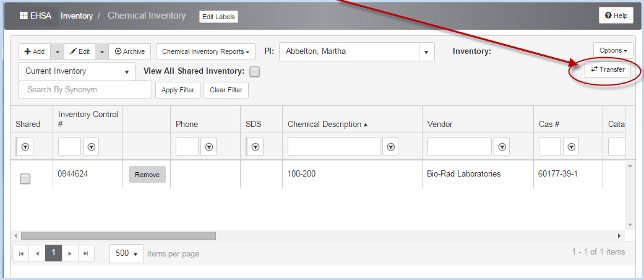The width and height of the screenshot is (644, 280).
Task: Open the EHSA home grid icon
Action: (24, 16)
